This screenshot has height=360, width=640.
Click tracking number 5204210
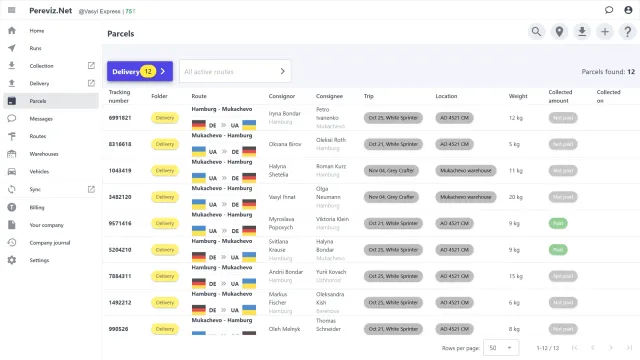(x=120, y=250)
